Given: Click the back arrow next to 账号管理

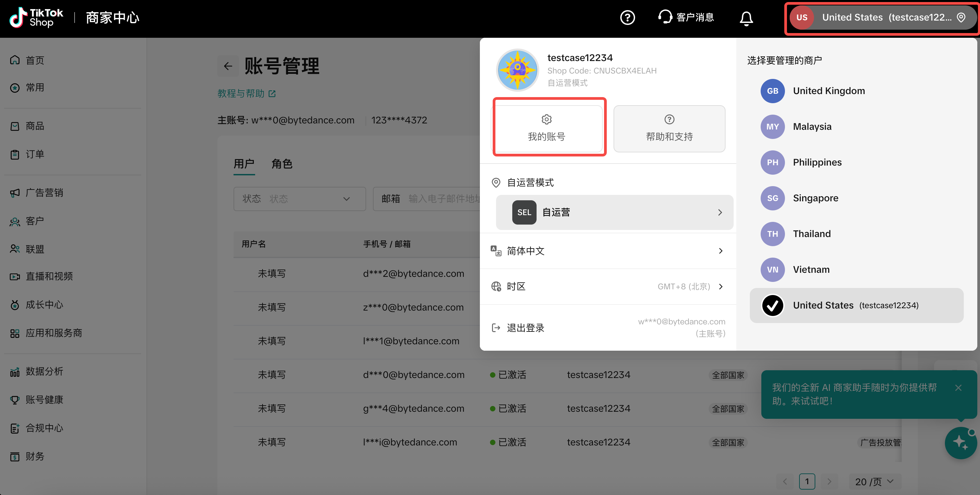Looking at the screenshot, I should pyautogui.click(x=228, y=66).
